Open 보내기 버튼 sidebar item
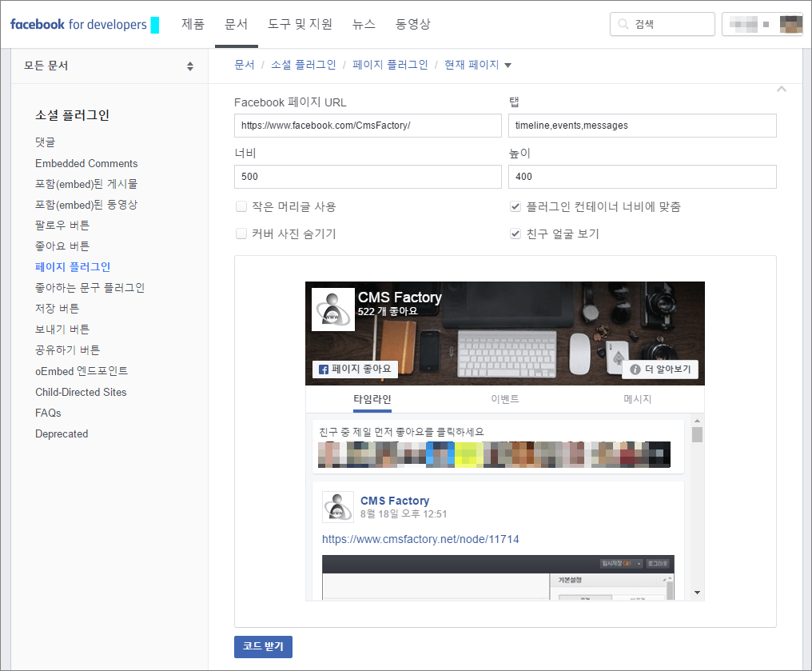 (62, 329)
